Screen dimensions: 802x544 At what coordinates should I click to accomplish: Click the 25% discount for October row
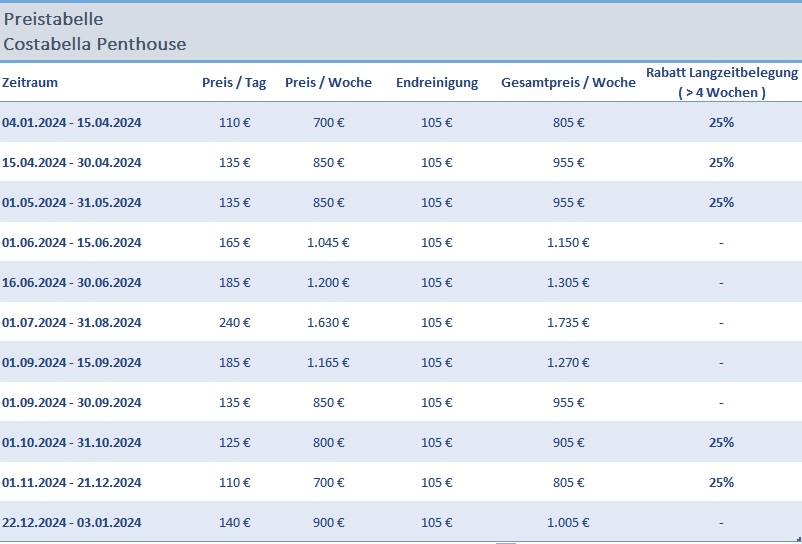coord(721,443)
